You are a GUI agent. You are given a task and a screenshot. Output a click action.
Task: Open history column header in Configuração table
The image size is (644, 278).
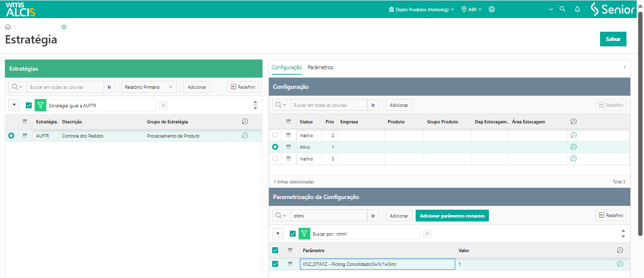coord(574,121)
